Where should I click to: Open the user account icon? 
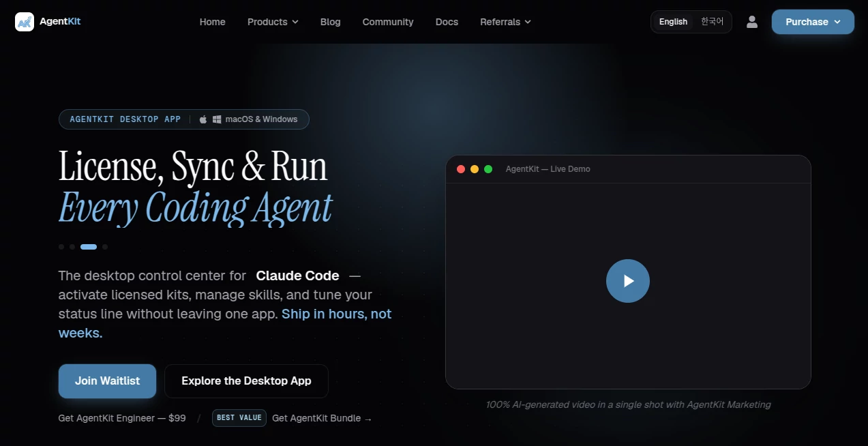(752, 22)
